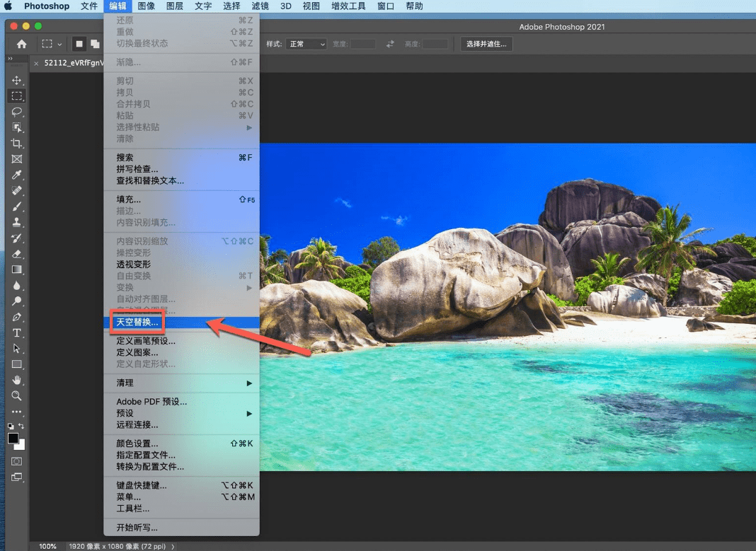Viewport: 756px width, 551px height.
Task: Toggle Quick Mask mode
Action: click(16, 461)
